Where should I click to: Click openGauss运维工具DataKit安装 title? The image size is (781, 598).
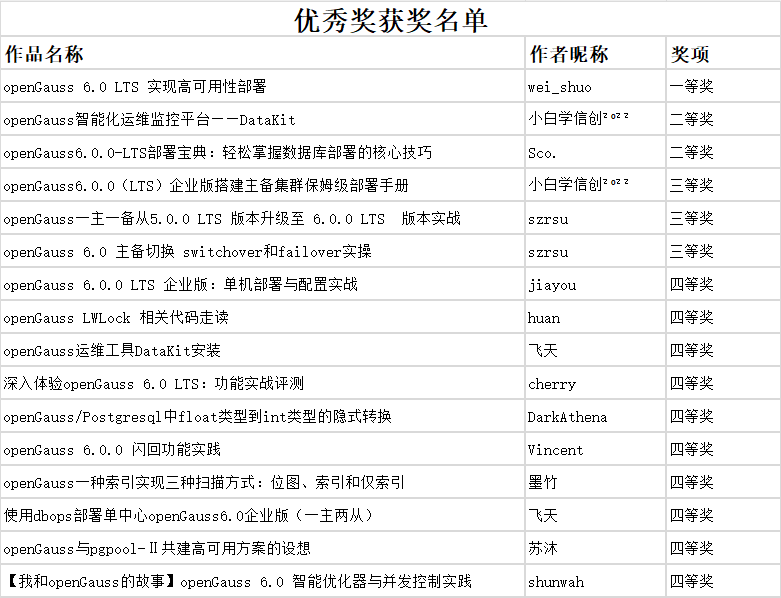pos(112,351)
